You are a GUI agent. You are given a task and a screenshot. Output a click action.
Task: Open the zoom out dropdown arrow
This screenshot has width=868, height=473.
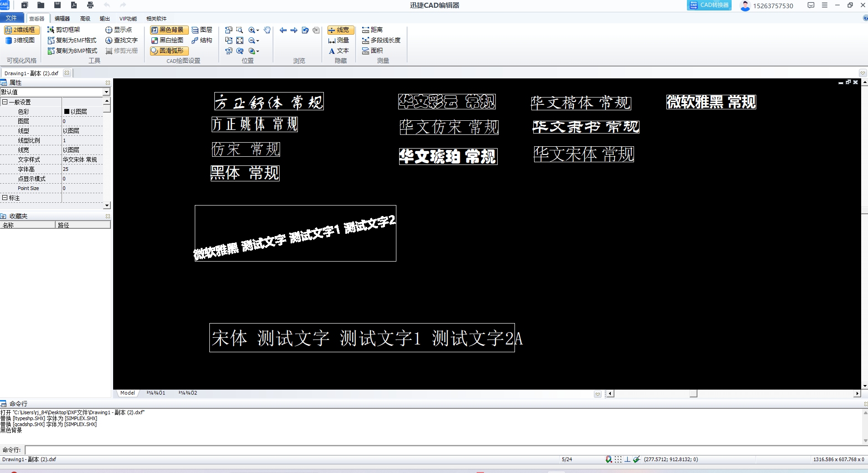tap(258, 41)
